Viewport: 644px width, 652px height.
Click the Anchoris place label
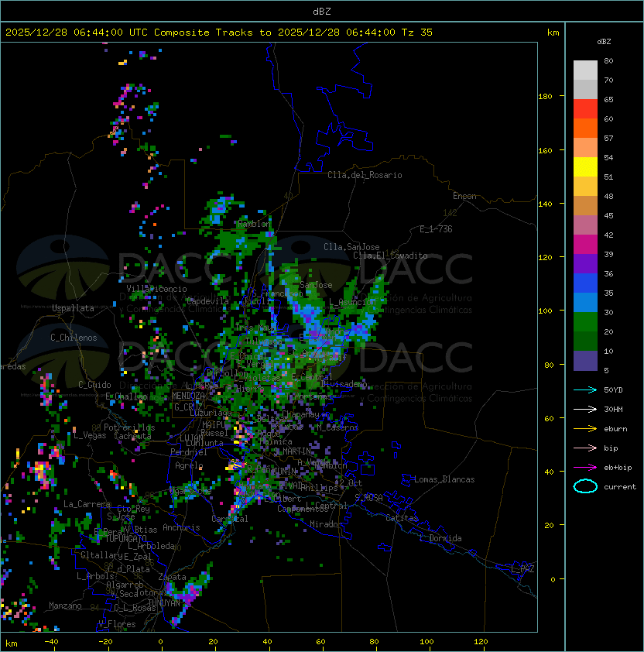click(181, 527)
